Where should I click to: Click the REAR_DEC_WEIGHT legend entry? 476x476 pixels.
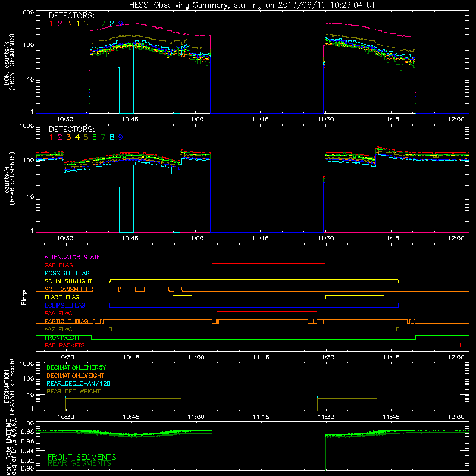click(73, 392)
